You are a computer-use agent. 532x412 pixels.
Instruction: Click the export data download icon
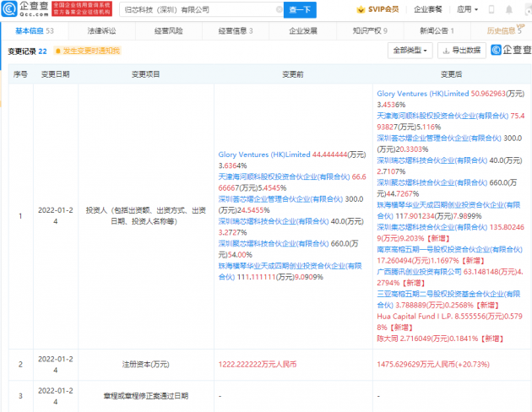447,51
